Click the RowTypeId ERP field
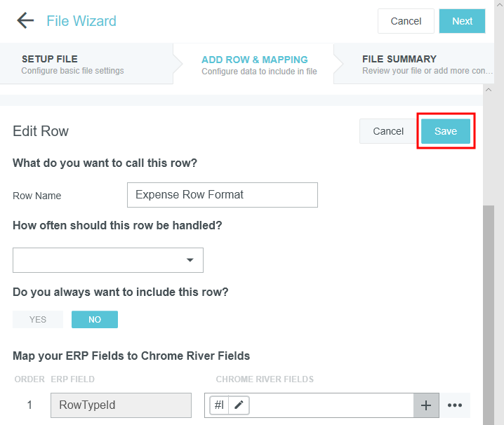Image resolution: width=504 pixels, height=425 pixels. (121, 405)
